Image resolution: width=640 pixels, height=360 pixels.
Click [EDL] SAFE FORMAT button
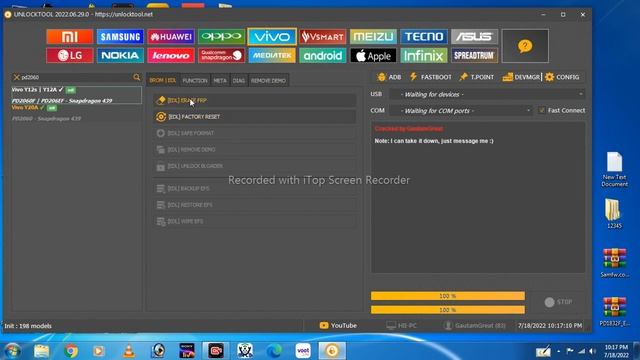255,133
